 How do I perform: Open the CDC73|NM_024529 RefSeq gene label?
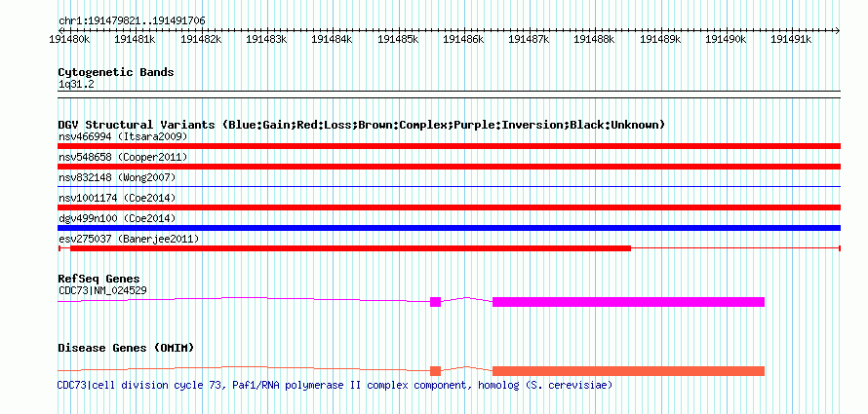pos(102,289)
